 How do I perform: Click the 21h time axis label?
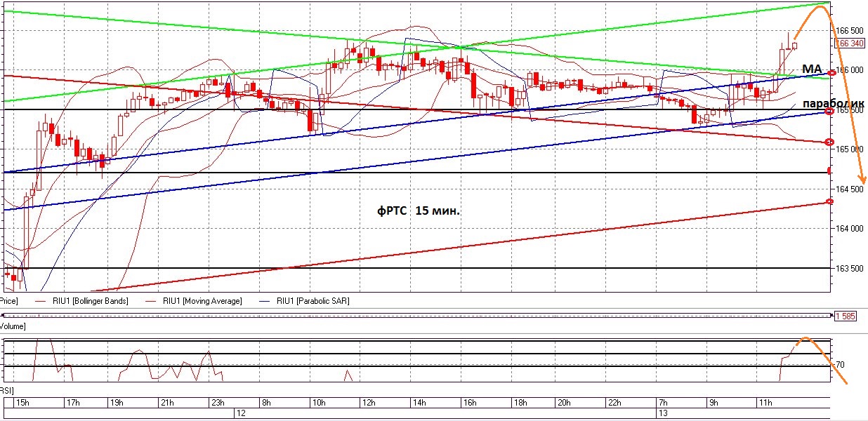pyautogui.click(x=167, y=403)
